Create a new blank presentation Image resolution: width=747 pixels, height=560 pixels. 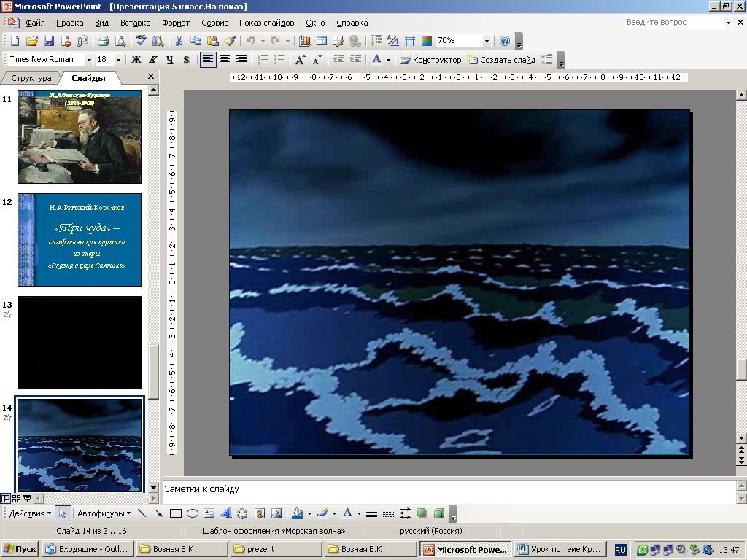click(x=15, y=41)
